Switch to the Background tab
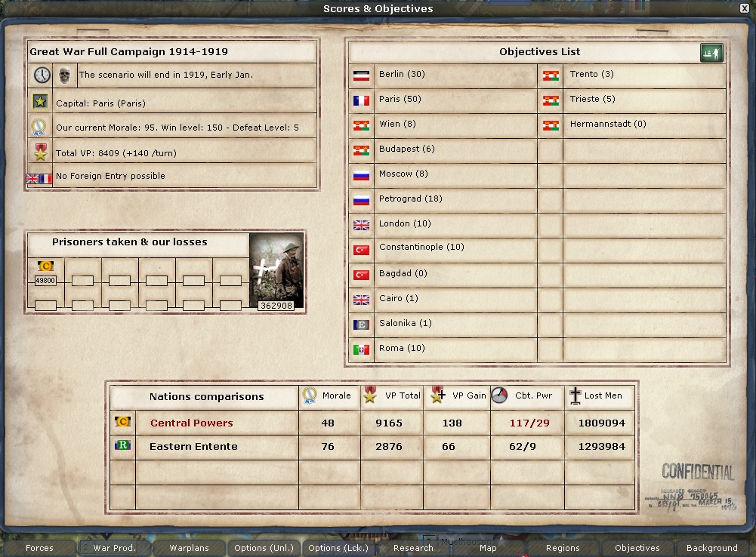This screenshot has width=756, height=557. pos(711,548)
